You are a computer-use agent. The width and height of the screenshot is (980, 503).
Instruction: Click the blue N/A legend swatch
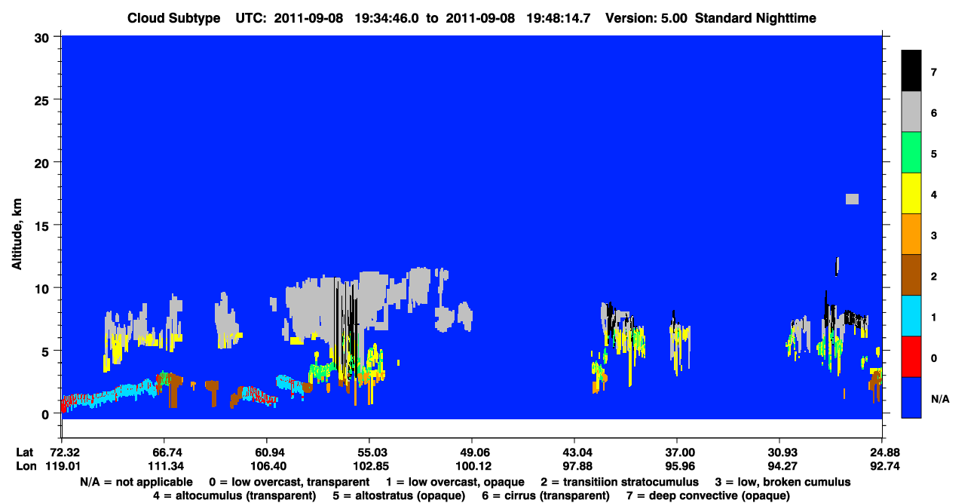click(911, 397)
